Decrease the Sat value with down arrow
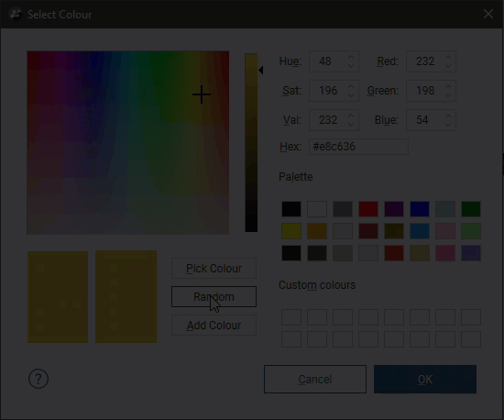The width and height of the screenshot is (504, 420). pos(351,94)
